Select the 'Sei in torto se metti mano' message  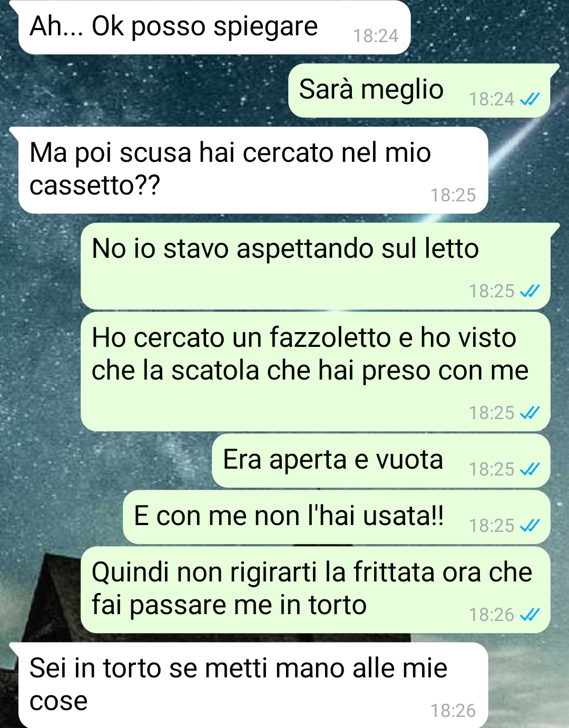(253, 685)
